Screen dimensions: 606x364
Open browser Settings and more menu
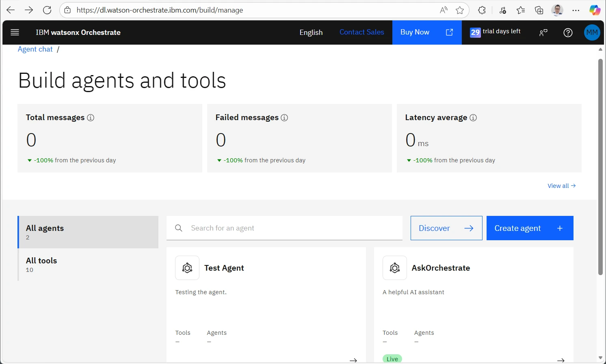point(576,10)
